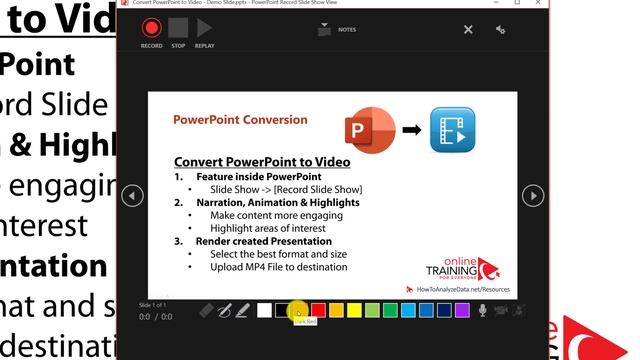Click the 'Slide 1 of 1' indicator
The width and height of the screenshot is (640, 360).
pos(152,305)
